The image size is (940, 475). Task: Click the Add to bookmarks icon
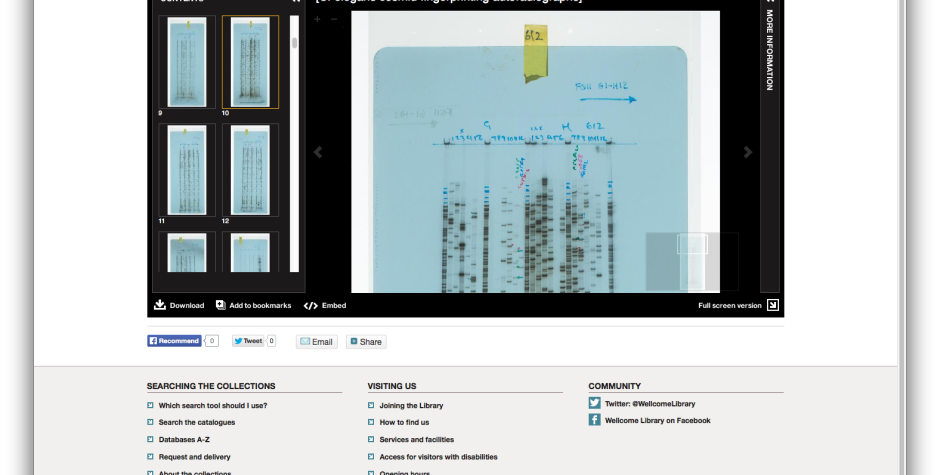(x=221, y=305)
